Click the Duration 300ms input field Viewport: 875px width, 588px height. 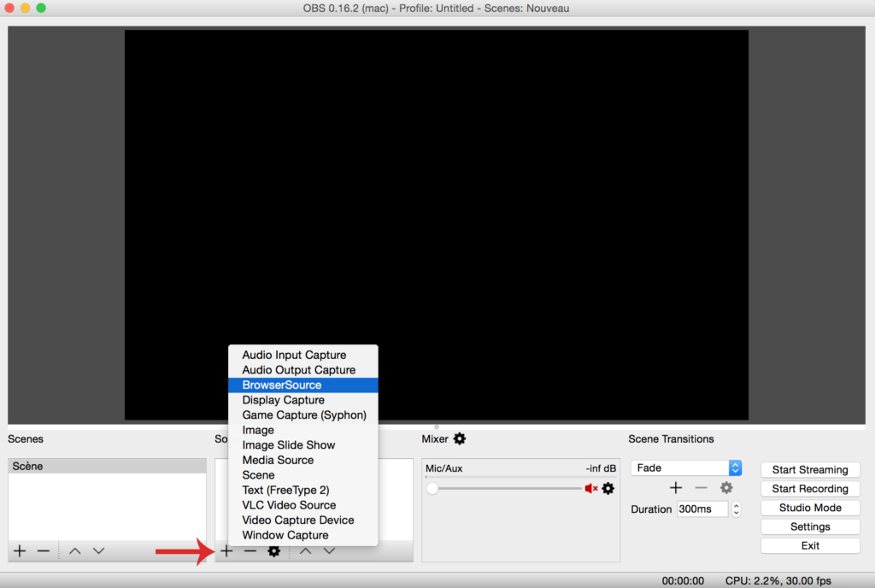702,509
